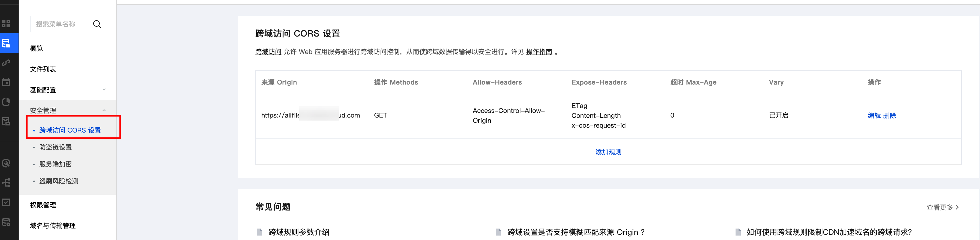Select 防盗链设置 submenu item

56,148
